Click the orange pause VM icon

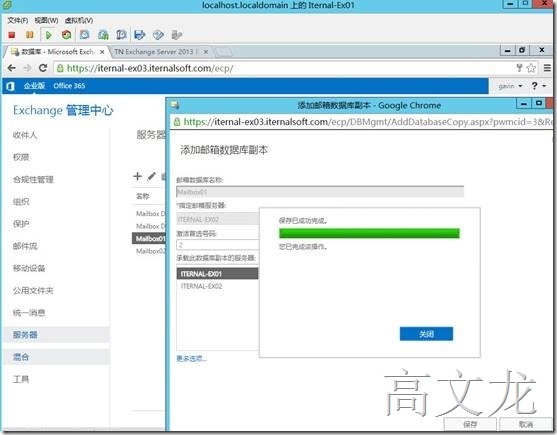click(30, 35)
